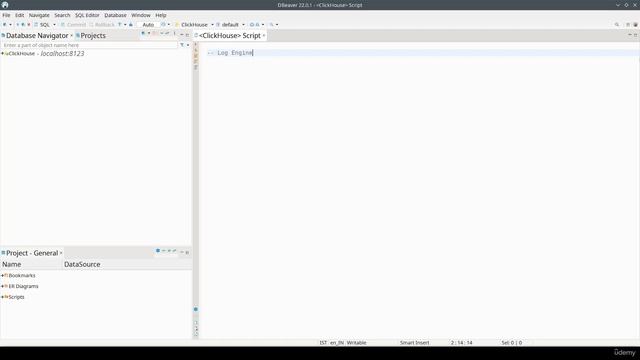
Task: Click the DBeaver window menu icon in title bar
Action: tap(5, 5)
